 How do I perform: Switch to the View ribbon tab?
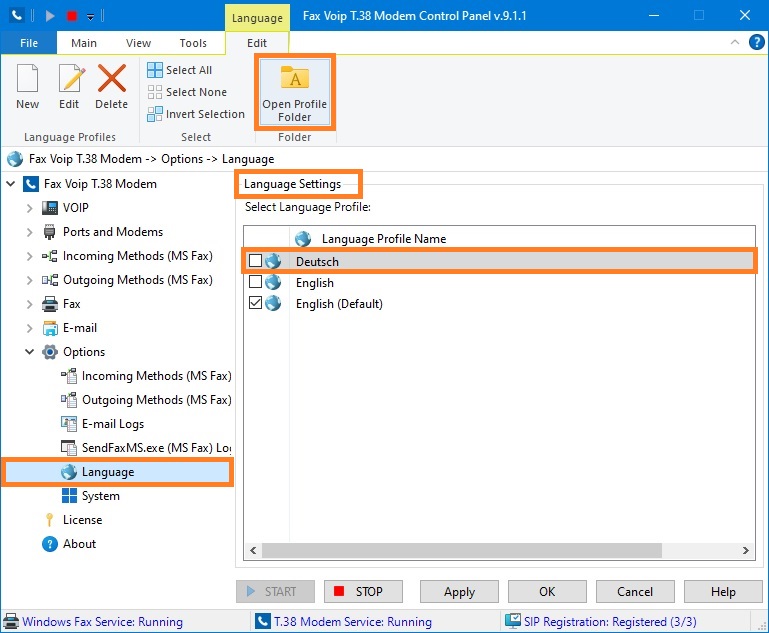[x=138, y=43]
